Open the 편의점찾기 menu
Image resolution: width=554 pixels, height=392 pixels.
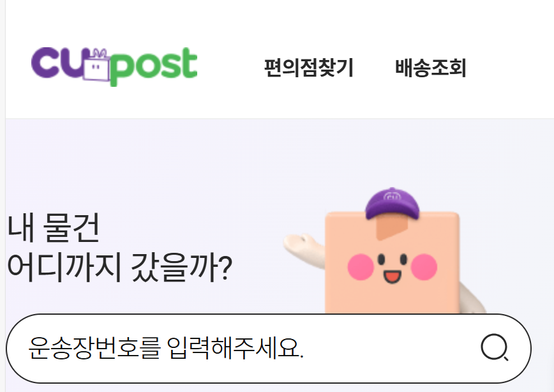click(309, 68)
